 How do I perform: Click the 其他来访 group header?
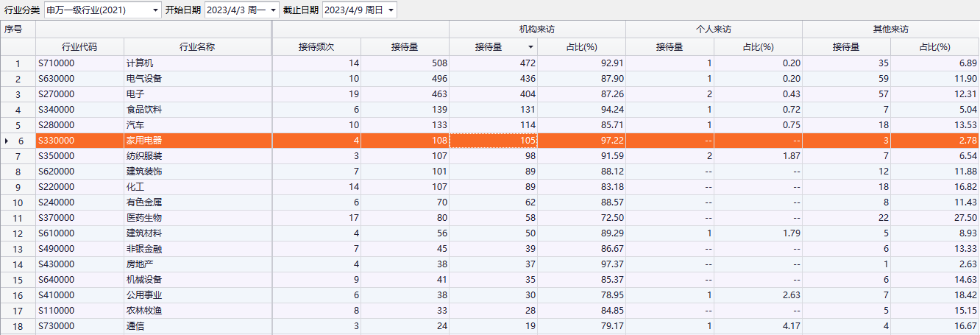click(890, 29)
